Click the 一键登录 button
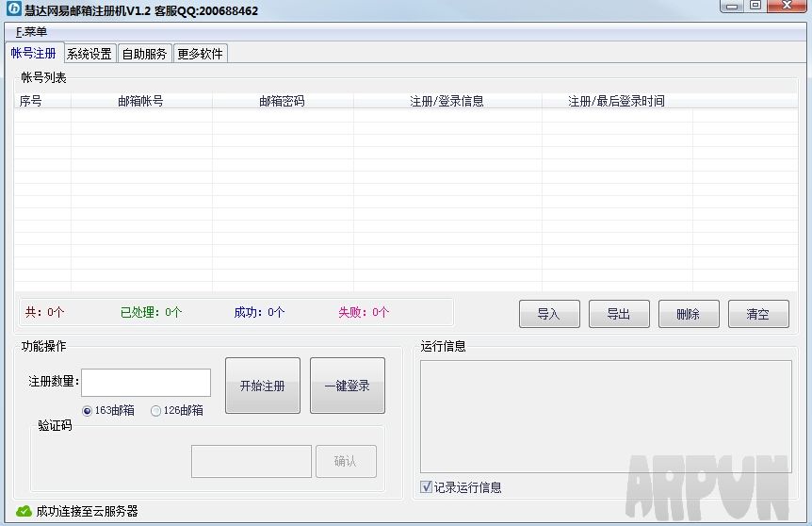This screenshot has height=526, width=812. click(347, 386)
